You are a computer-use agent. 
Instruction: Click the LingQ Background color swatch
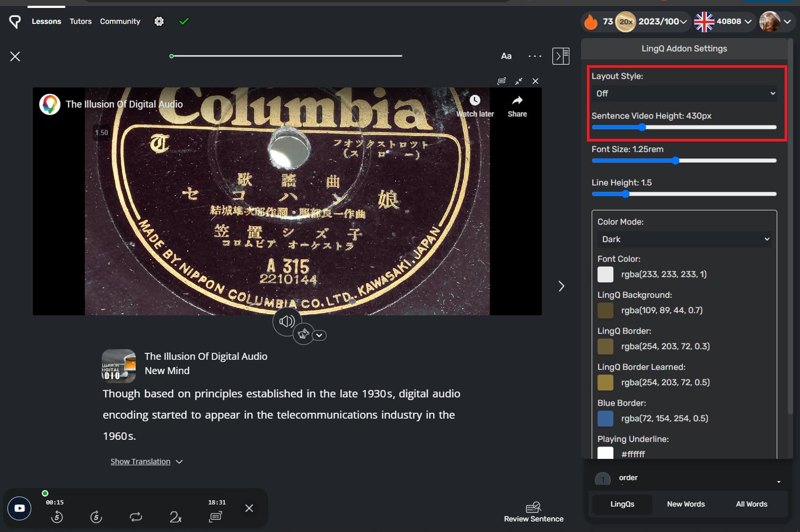[x=605, y=310]
